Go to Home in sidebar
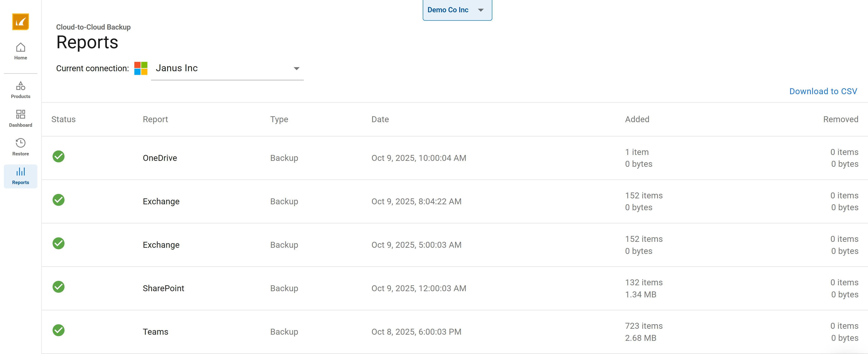The height and width of the screenshot is (354, 868). (x=20, y=51)
